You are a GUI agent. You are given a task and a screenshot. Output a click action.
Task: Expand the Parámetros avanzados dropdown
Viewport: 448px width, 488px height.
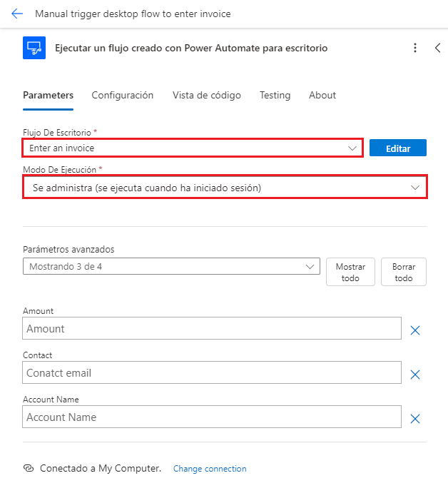point(310,266)
